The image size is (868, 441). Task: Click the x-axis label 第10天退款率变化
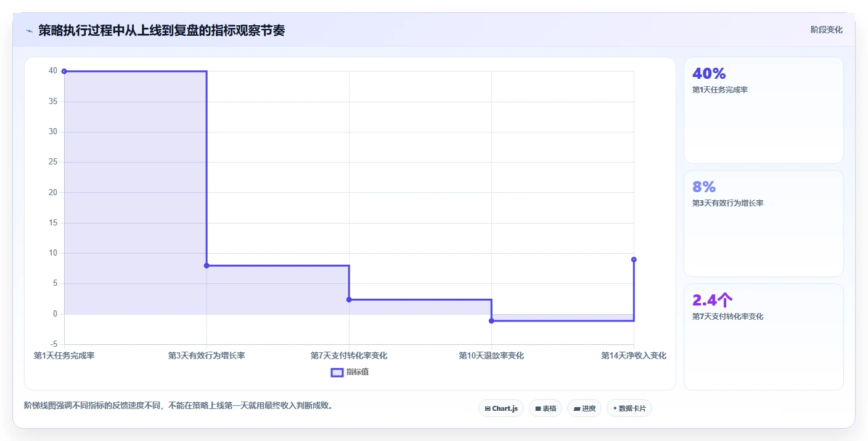[x=491, y=356]
